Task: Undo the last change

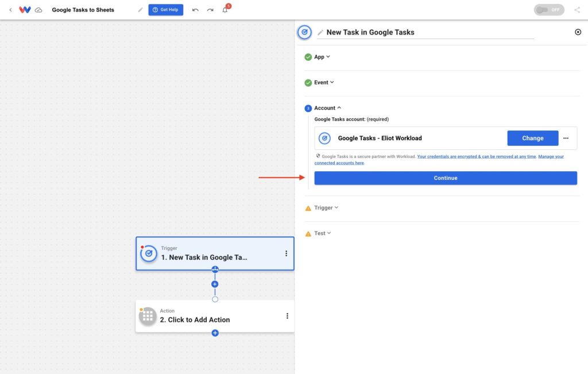Action: click(x=195, y=10)
